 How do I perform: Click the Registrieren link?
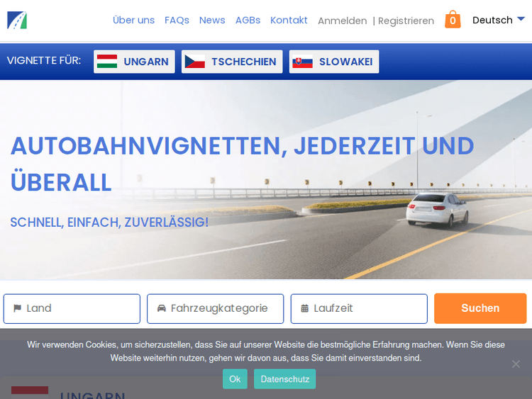tap(406, 21)
